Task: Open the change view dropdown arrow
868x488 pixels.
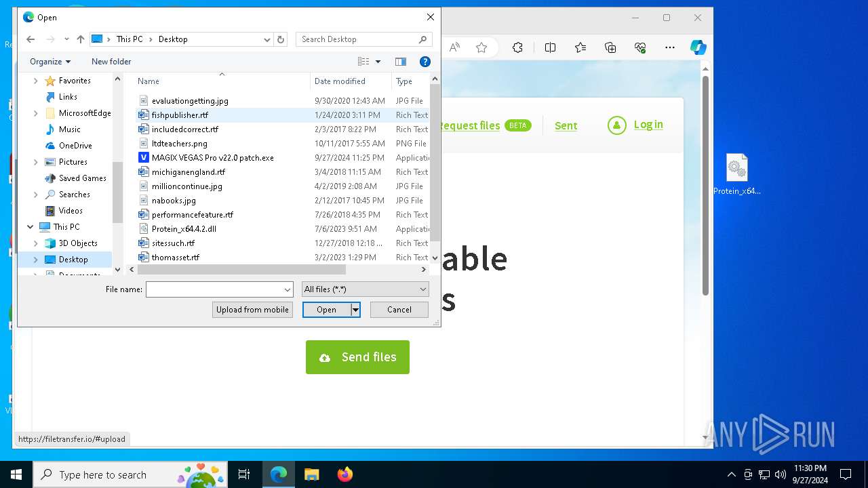Action: [x=378, y=62]
